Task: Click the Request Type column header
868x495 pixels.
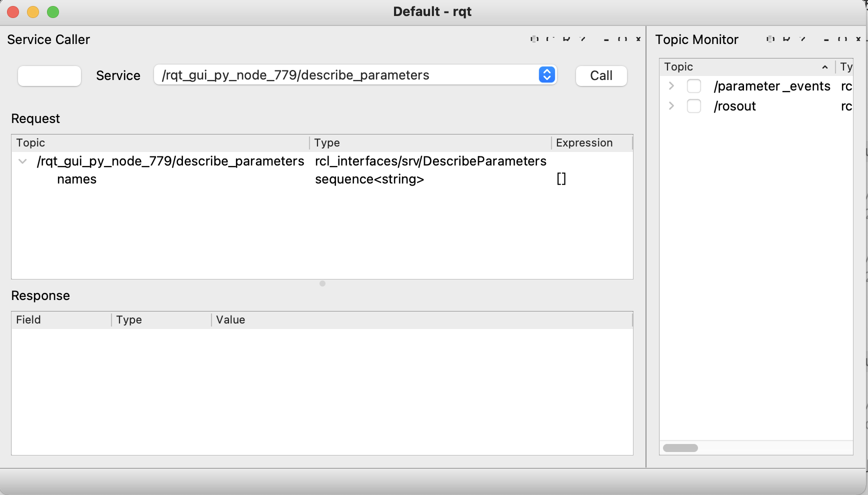Action: [x=430, y=142]
